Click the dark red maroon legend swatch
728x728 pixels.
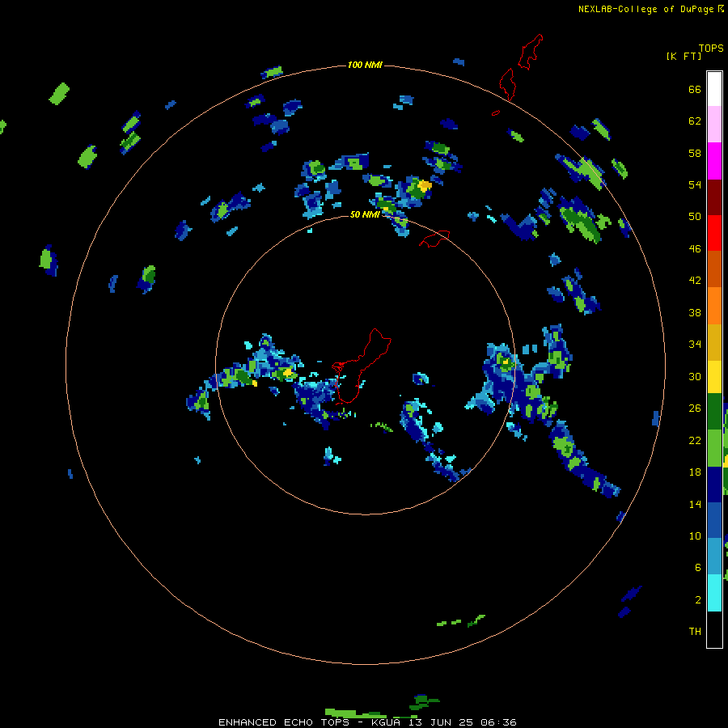coord(714,197)
